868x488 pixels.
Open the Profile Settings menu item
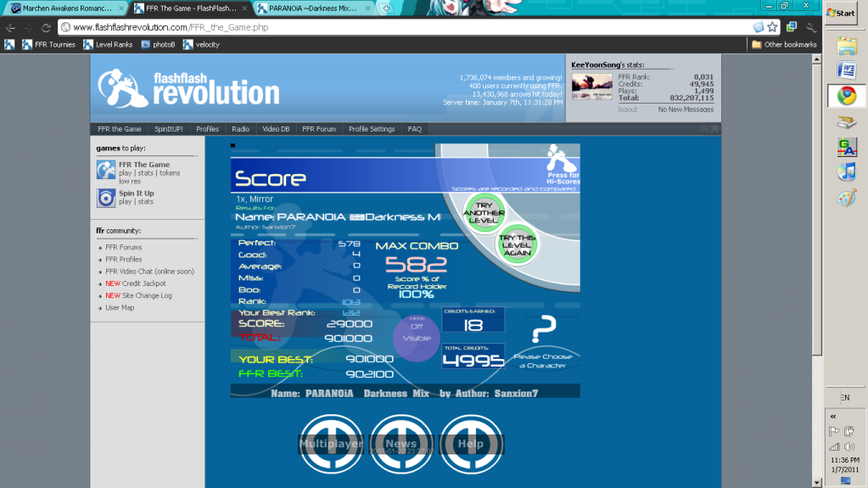point(372,129)
